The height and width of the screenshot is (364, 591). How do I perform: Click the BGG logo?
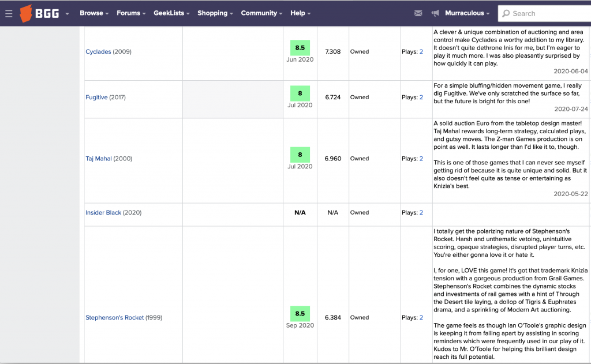pyautogui.click(x=40, y=14)
